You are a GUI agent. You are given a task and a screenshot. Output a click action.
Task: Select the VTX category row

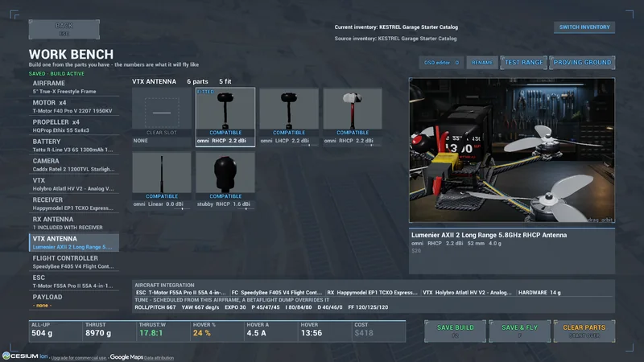[x=74, y=184]
